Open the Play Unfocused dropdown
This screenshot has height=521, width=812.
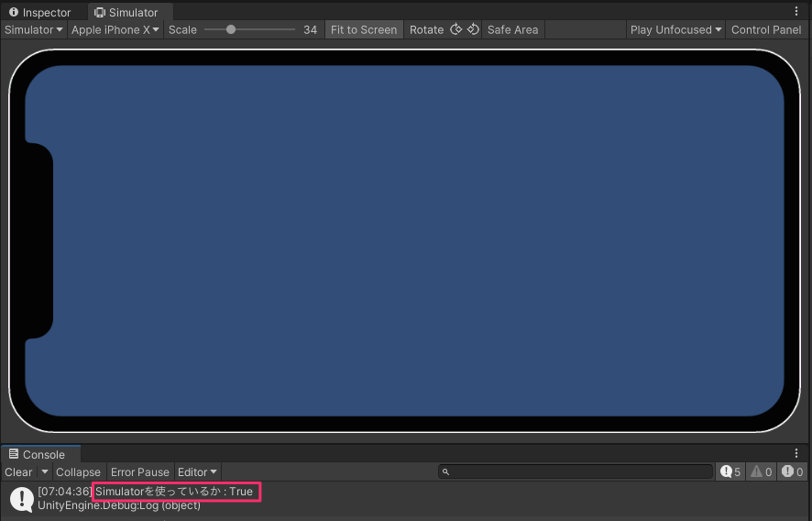pyautogui.click(x=675, y=29)
